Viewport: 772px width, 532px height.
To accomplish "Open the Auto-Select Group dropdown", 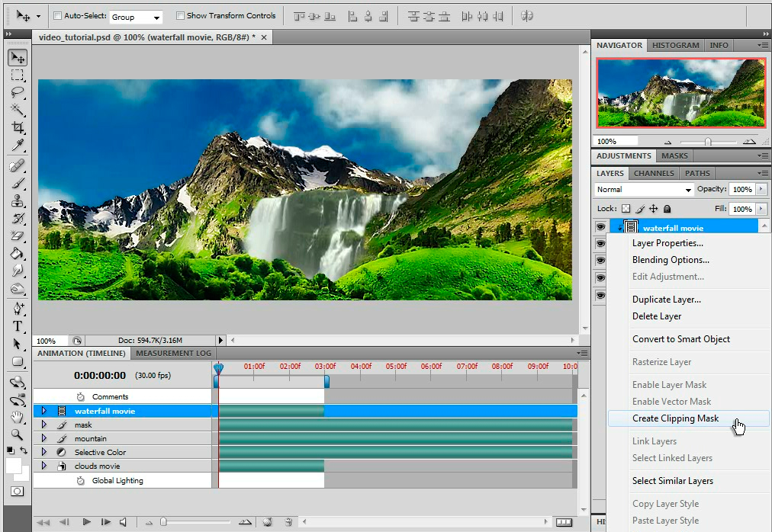I will 135,18.
